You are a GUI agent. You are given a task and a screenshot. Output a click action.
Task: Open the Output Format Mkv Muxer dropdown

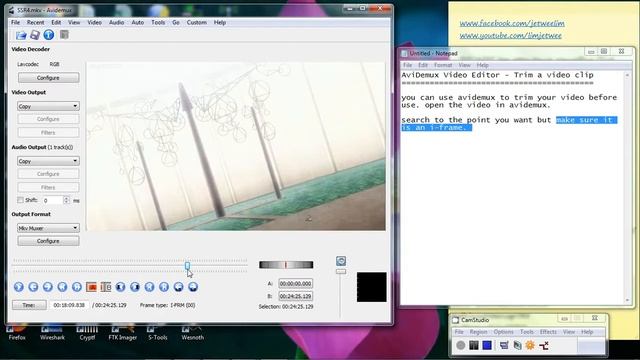click(48, 228)
